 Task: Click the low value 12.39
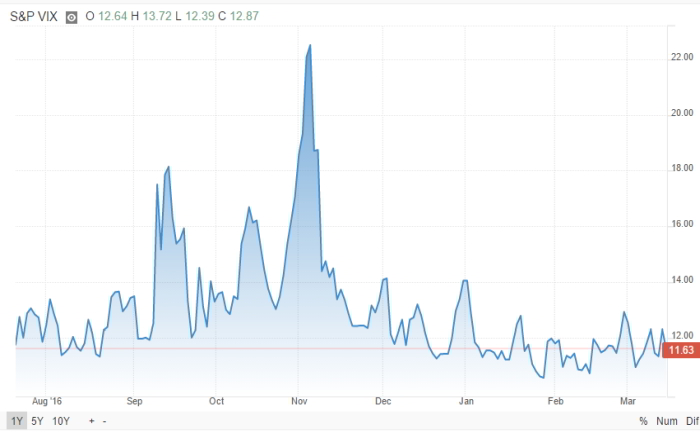[200, 16]
